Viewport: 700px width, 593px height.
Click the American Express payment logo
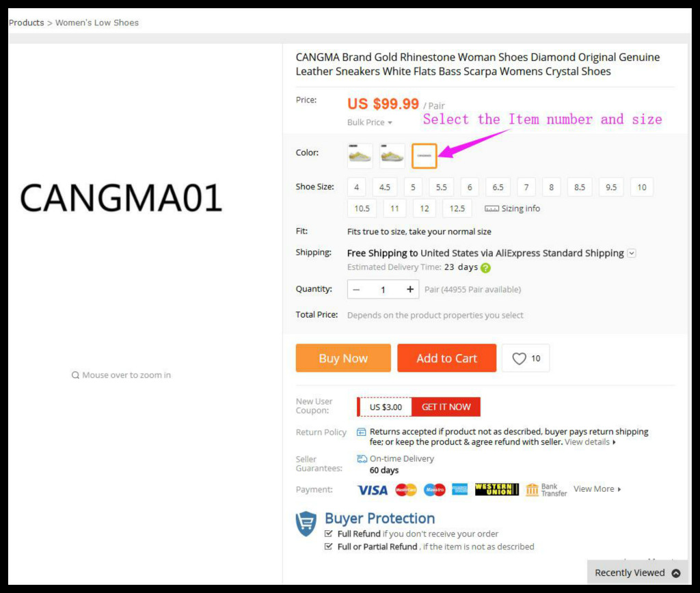click(460, 489)
